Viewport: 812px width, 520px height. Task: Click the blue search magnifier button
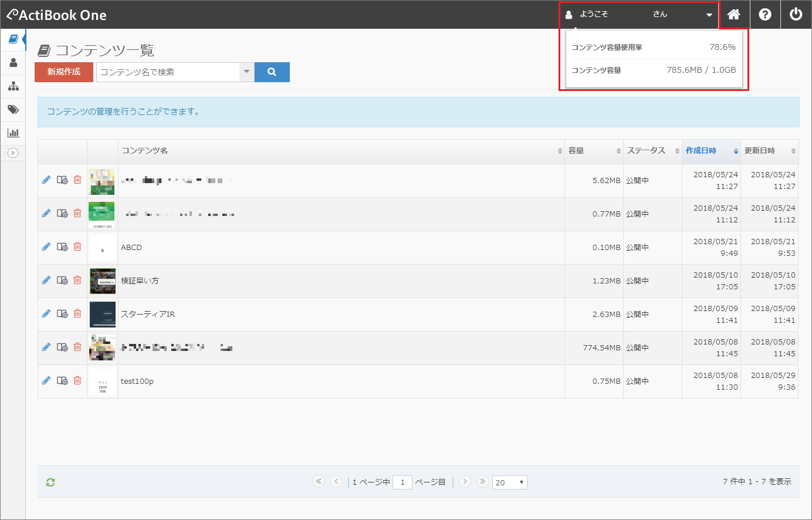tap(272, 72)
